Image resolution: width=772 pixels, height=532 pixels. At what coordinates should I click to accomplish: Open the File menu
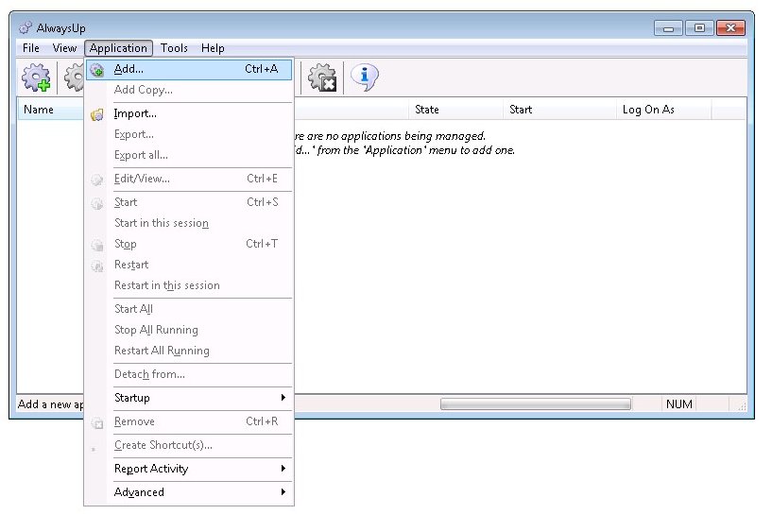click(31, 48)
